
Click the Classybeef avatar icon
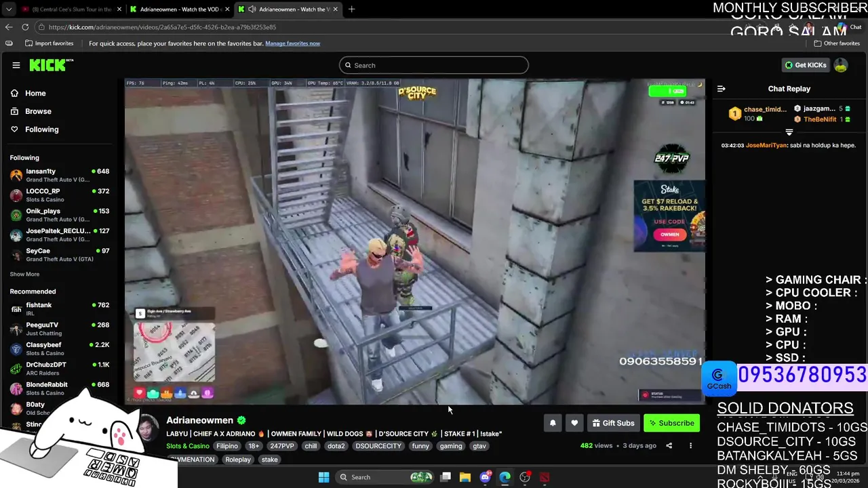tap(16, 349)
